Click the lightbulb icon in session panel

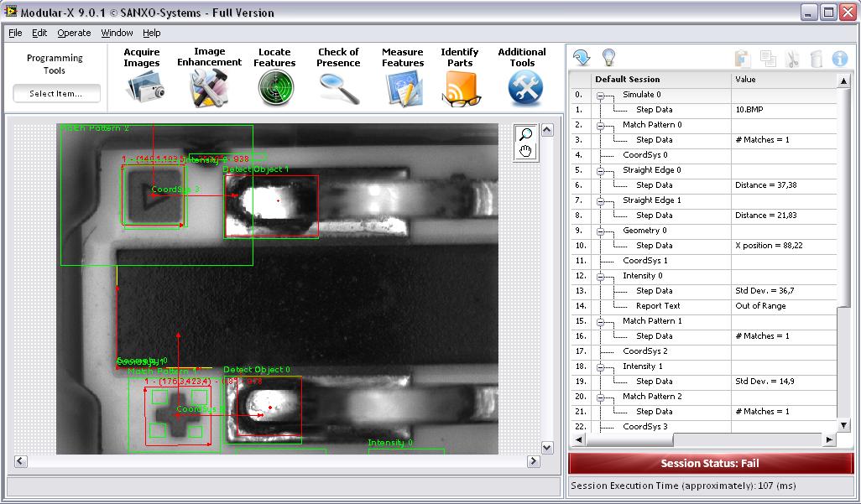tap(609, 58)
